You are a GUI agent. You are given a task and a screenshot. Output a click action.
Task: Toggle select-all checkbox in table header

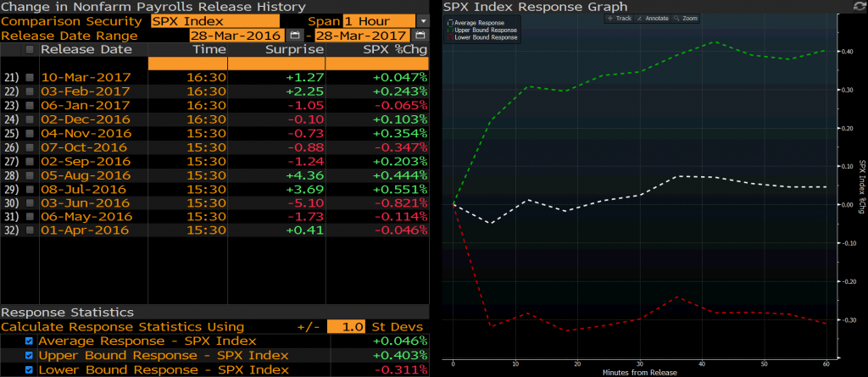(30, 49)
